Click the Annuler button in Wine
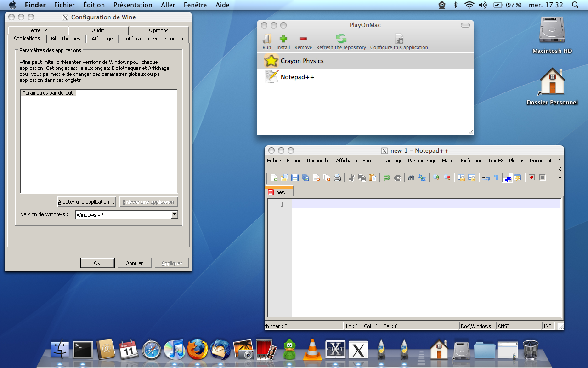This screenshot has height=368, width=588. [135, 263]
